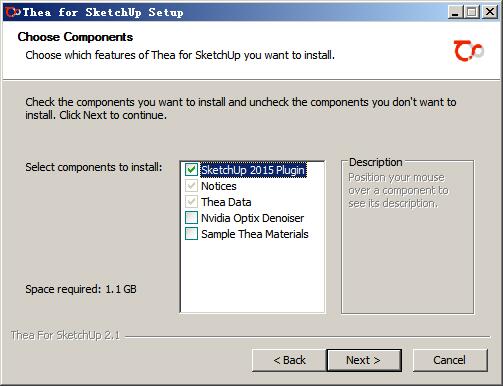Click the Description panel area

pos(407,253)
